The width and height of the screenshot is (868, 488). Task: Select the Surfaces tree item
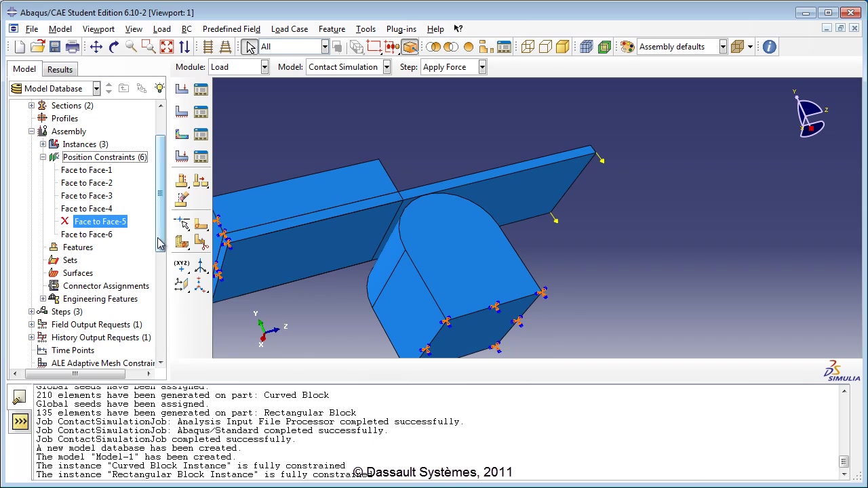pyautogui.click(x=78, y=273)
